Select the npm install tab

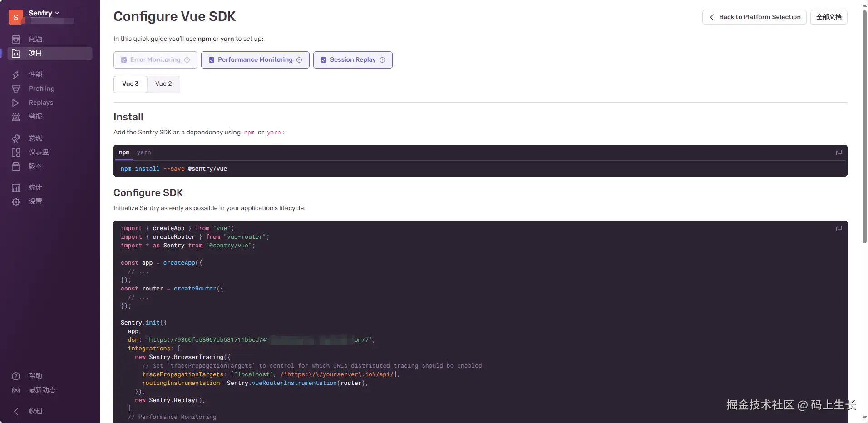point(124,152)
